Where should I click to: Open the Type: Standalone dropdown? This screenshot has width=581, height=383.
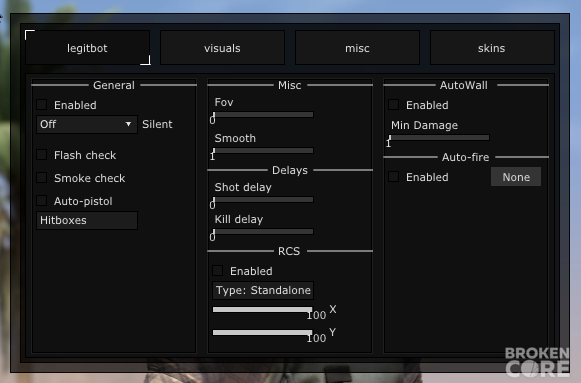click(x=263, y=290)
